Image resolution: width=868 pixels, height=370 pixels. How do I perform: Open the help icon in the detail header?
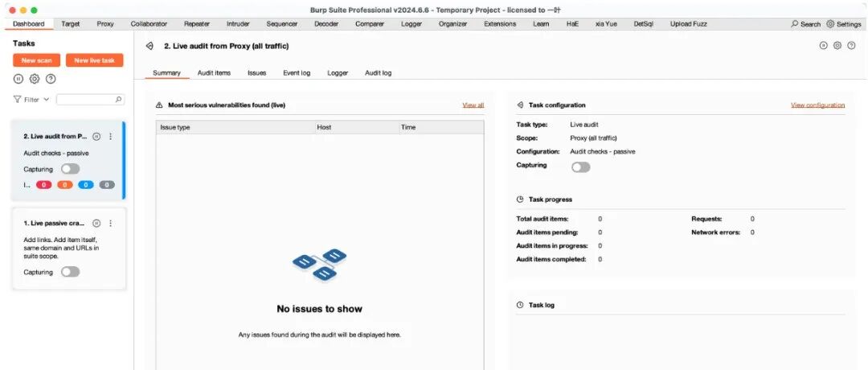[x=851, y=45]
